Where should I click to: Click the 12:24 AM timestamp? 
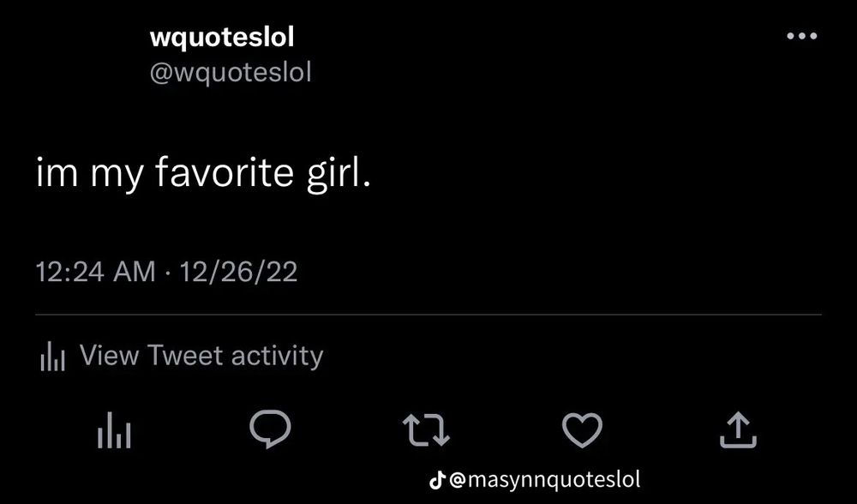pos(96,272)
